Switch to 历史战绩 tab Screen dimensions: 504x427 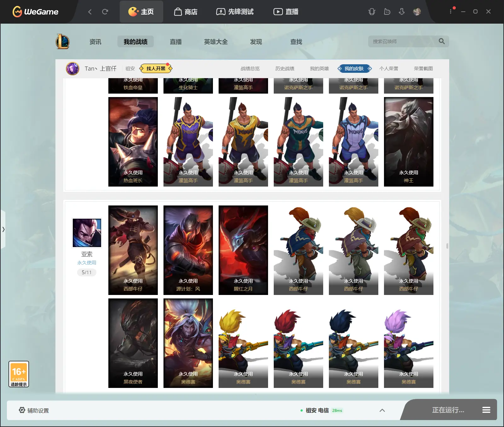point(285,68)
